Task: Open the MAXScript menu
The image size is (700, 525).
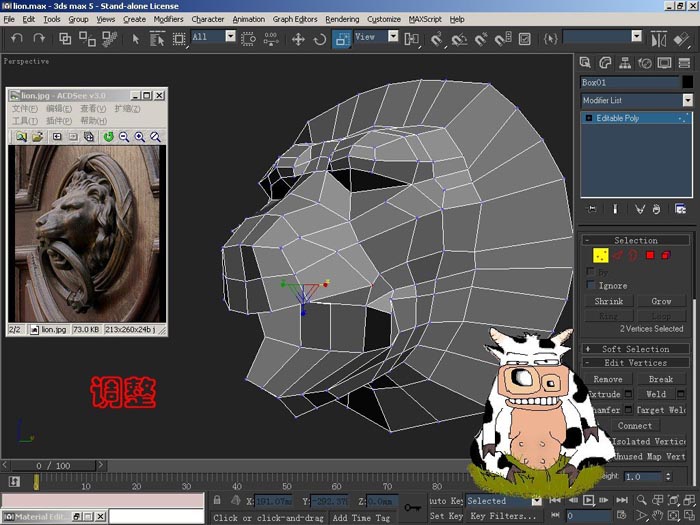Action: click(425, 19)
